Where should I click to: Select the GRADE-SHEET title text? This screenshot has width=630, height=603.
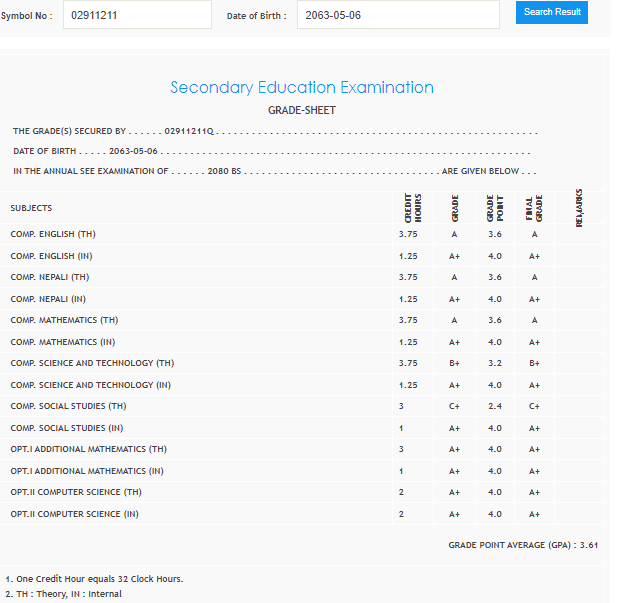coord(302,110)
